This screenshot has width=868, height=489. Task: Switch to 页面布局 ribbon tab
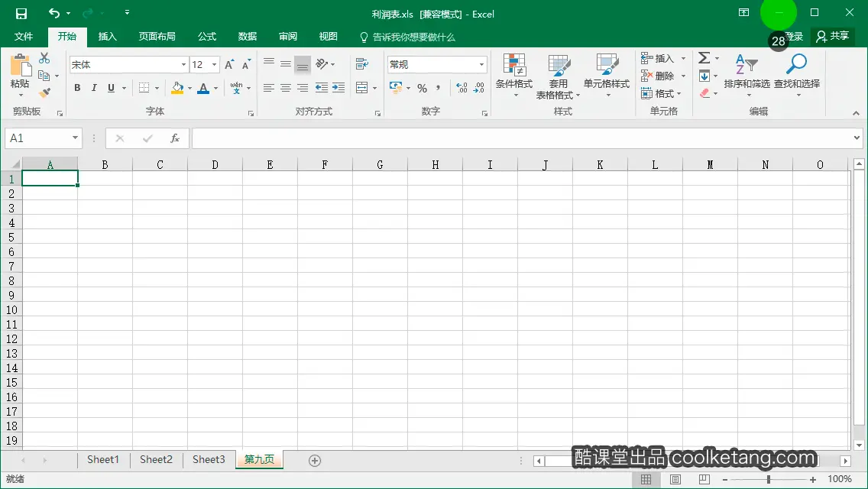[157, 37]
